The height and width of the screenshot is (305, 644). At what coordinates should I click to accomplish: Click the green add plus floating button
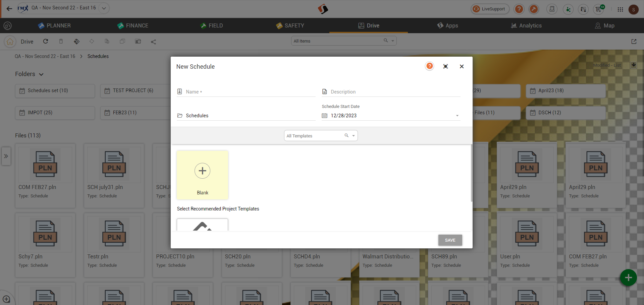coord(628,278)
